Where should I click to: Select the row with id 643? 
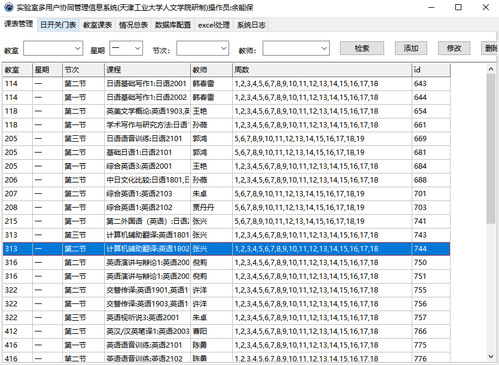226,84
